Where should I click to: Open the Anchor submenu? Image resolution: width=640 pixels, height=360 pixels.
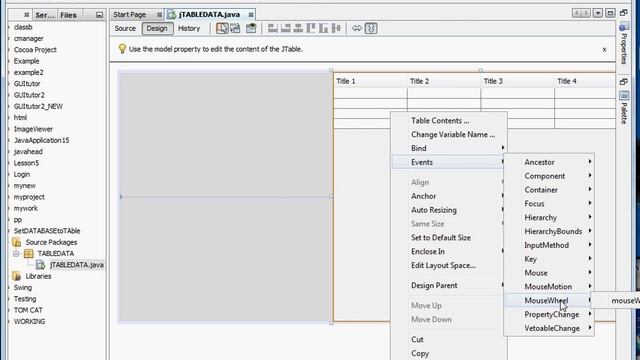tap(449, 196)
